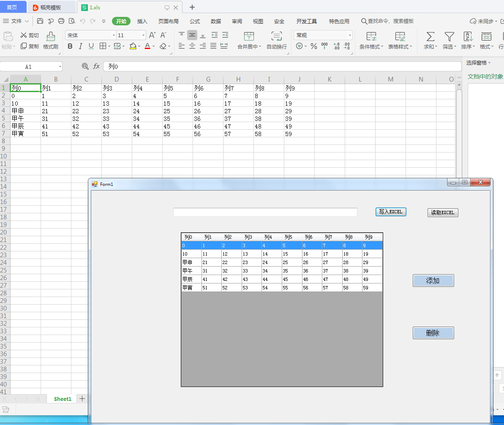Click the Filter (筛选) funnel icon
Viewport: 504px width, 425px height.
click(449, 37)
